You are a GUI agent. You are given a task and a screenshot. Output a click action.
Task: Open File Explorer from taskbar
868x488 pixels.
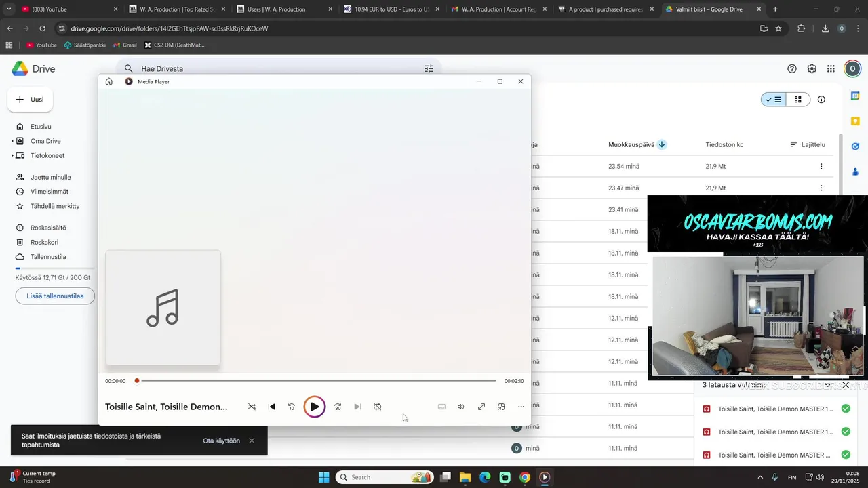(x=465, y=477)
